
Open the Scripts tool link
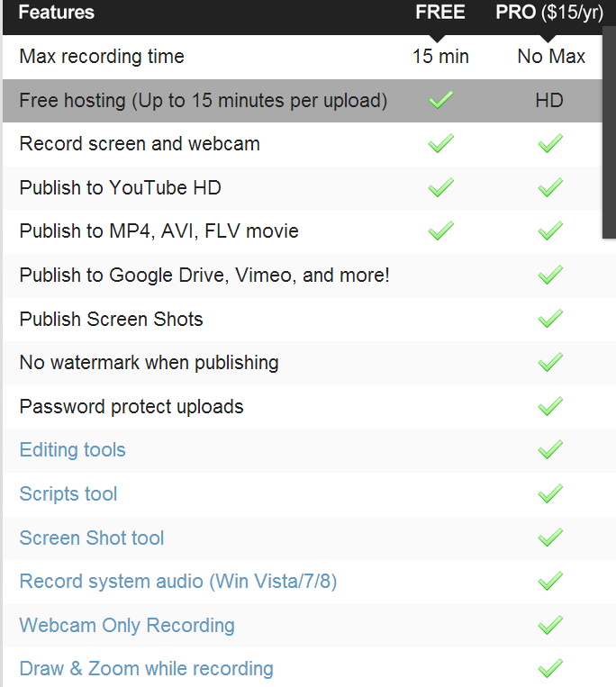click(x=68, y=493)
